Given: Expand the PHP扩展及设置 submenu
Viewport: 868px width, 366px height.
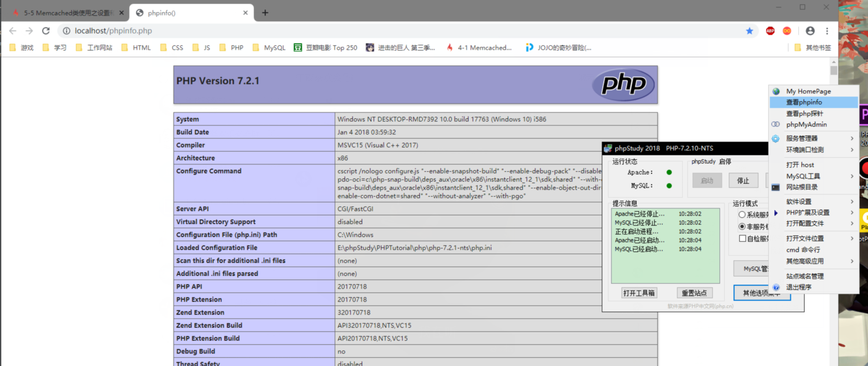Looking at the screenshot, I should tap(813, 213).
